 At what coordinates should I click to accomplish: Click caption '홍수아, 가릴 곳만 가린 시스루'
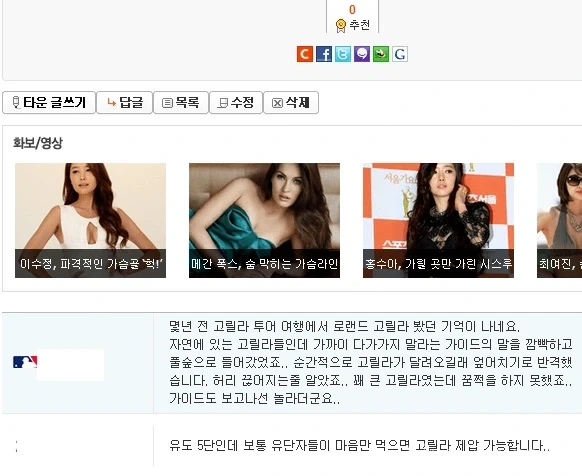[438, 264]
